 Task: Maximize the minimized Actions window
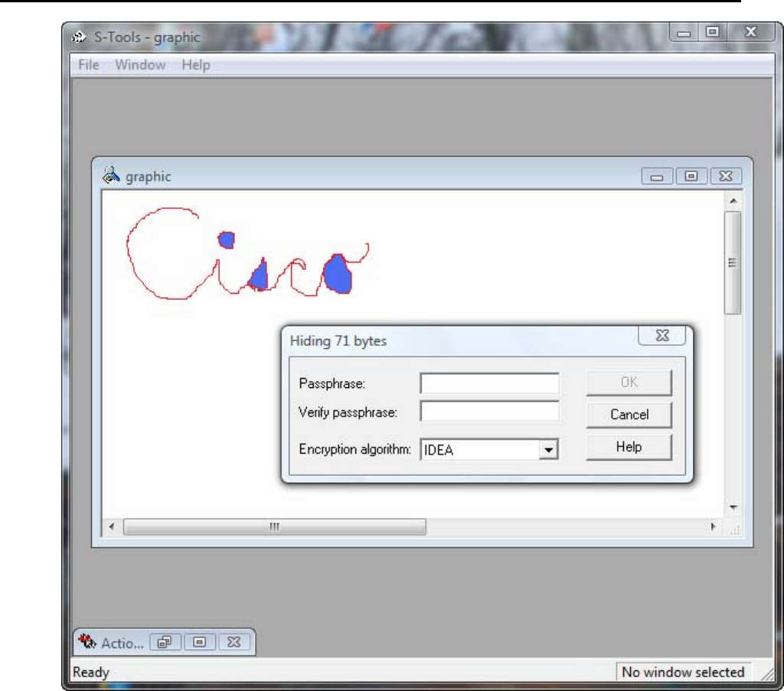[x=200, y=642]
